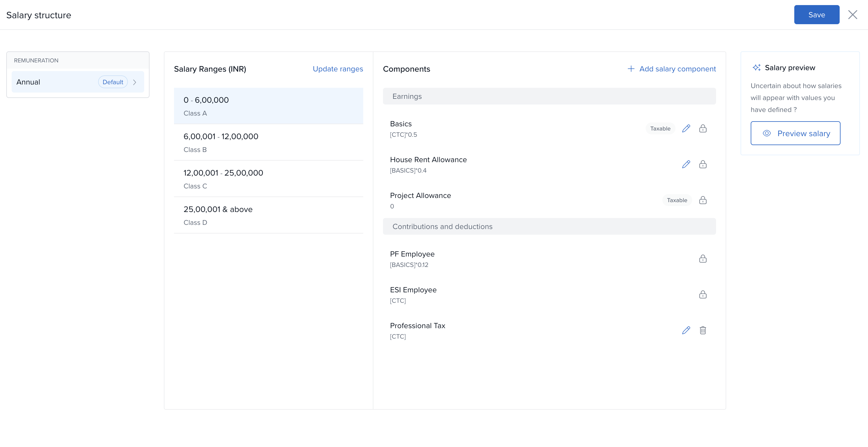The image size is (868, 447).
Task: Close the Salary structure dialog
Action: point(852,15)
